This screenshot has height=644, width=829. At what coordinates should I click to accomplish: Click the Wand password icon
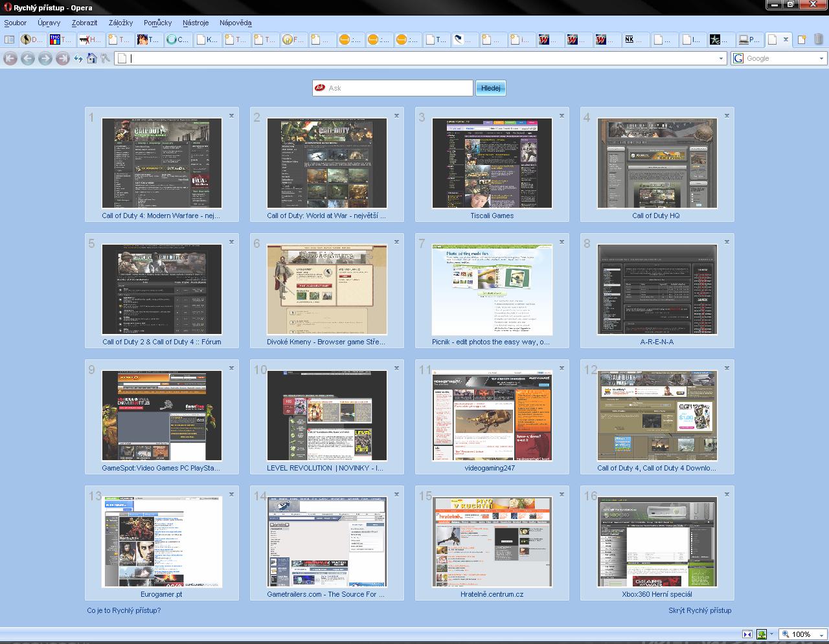[106, 59]
